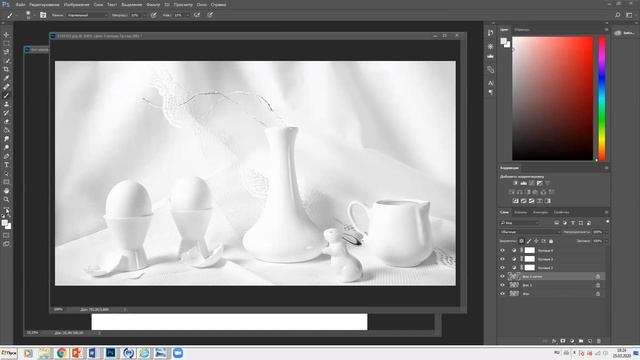
Task: Click the delete layer trash icon
Action: 599,341
